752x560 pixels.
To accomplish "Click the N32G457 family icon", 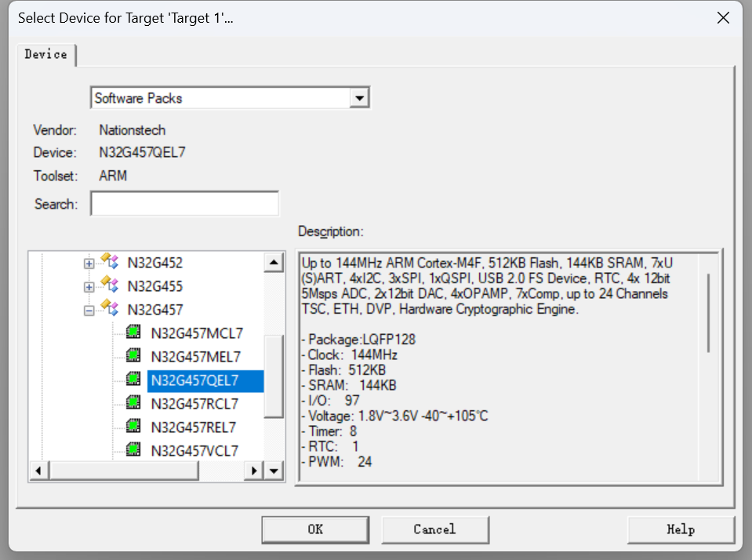I will [x=110, y=308].
